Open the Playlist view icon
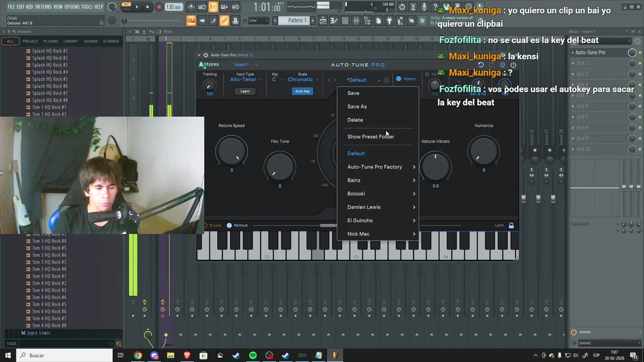644x362 pixels. click(323, 21)
